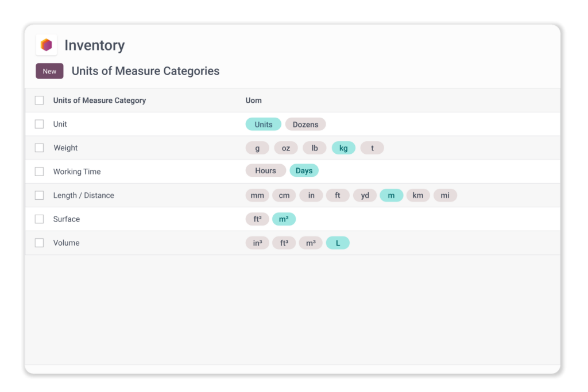Click the Dozens tag
The width and height of the screenshot is (588, 392).
[305, 124]
